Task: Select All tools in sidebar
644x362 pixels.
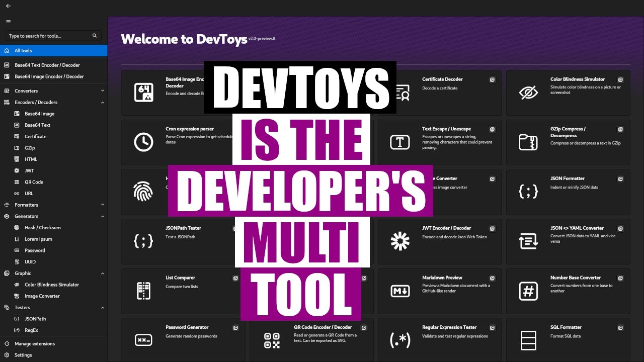Action: coord(53,51)
